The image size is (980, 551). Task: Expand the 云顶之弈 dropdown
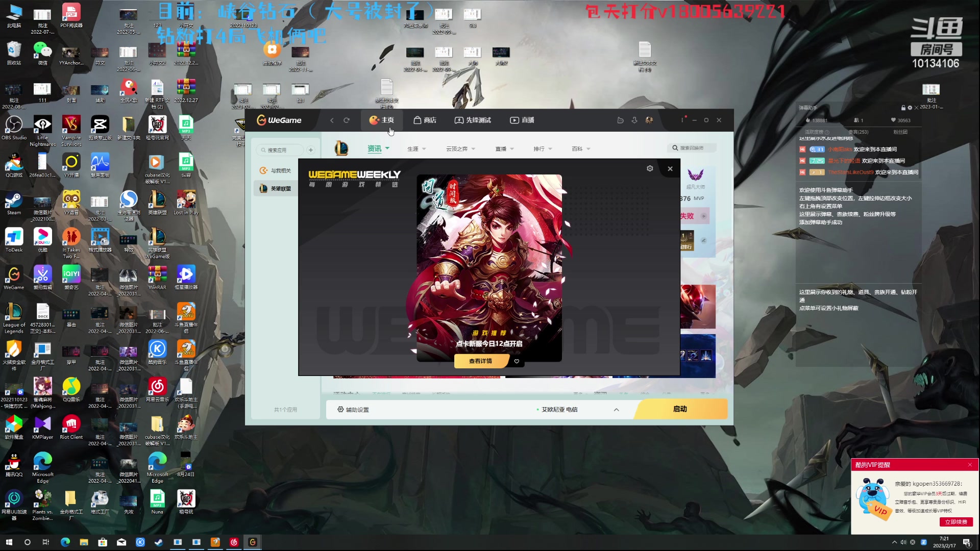click(x=460, y=149)
